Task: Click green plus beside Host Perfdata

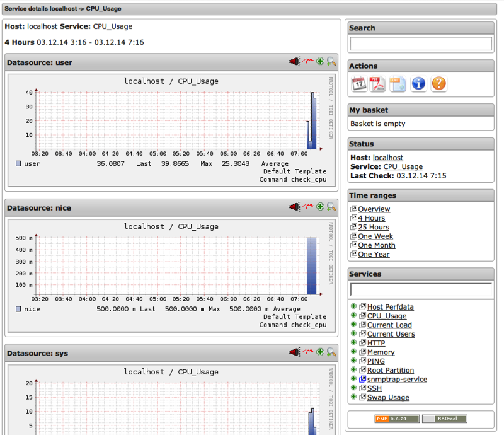Action: click(x=354, y=307)
